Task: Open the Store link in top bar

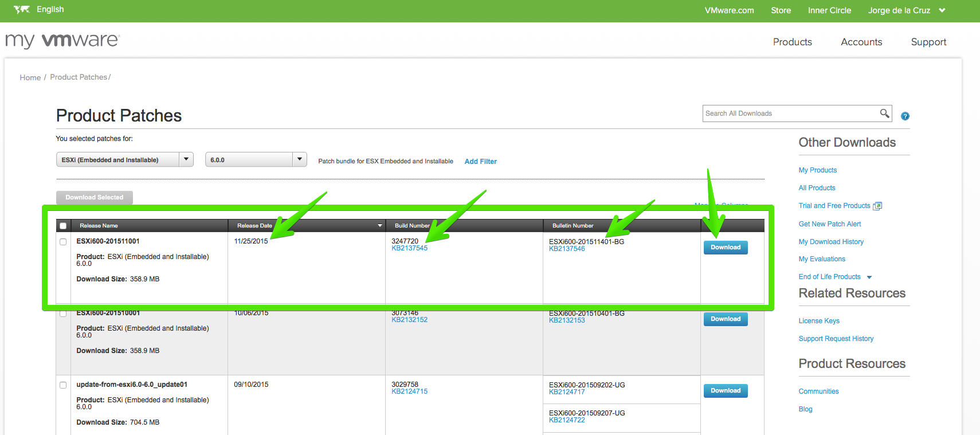Action: pyautogui.click(x=781, y=10)
